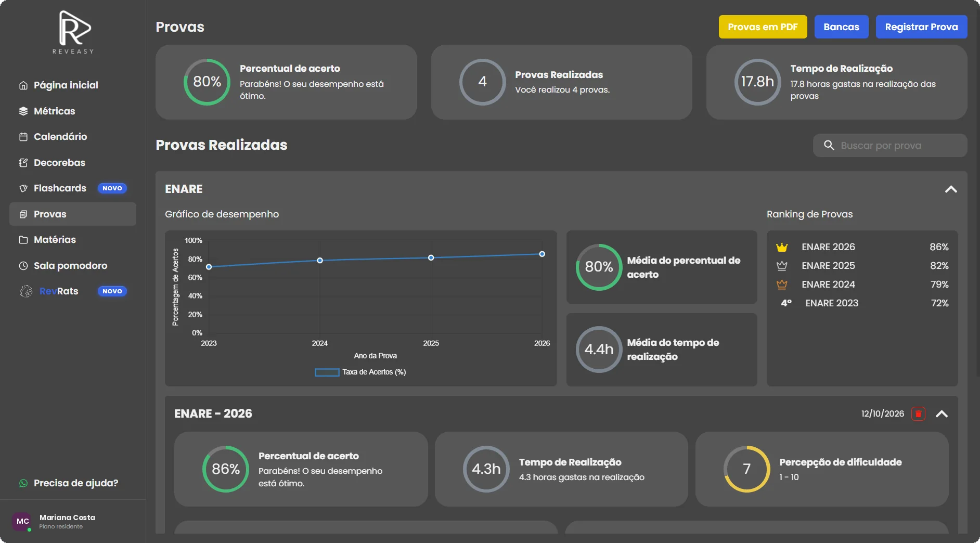Click the home icon beside Página inicial
The image size is (980, 543).
(23, 85)
